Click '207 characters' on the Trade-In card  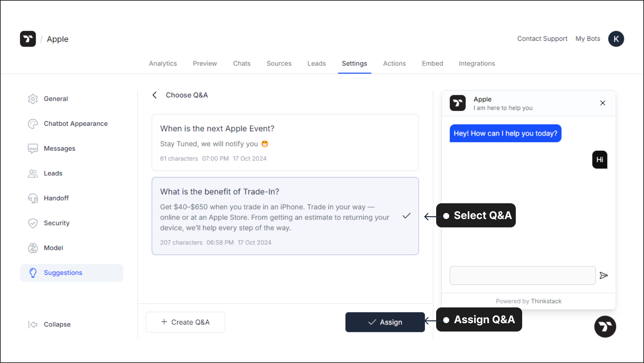pyautogui.click(x=181, y=242)
